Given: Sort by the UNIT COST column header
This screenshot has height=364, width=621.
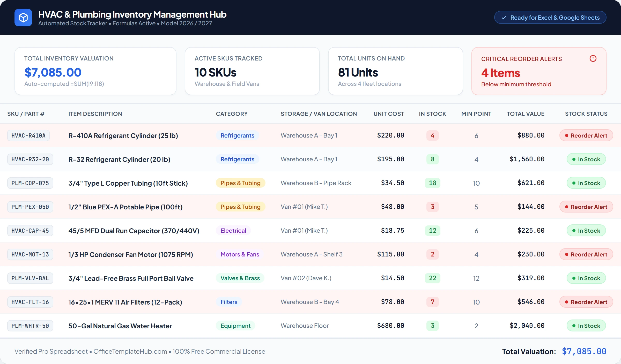Looking at the screenshot, I should (x=389, y=114).
